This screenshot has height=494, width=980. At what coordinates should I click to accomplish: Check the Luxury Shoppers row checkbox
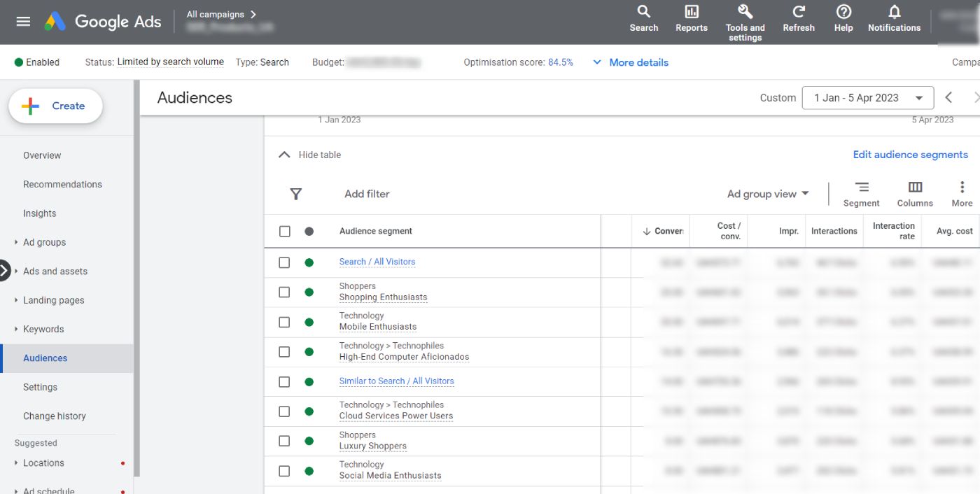tap(283, 441)
